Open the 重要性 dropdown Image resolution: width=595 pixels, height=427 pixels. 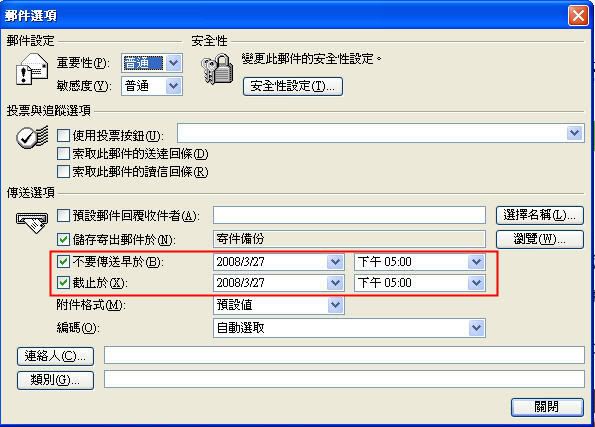173,63
